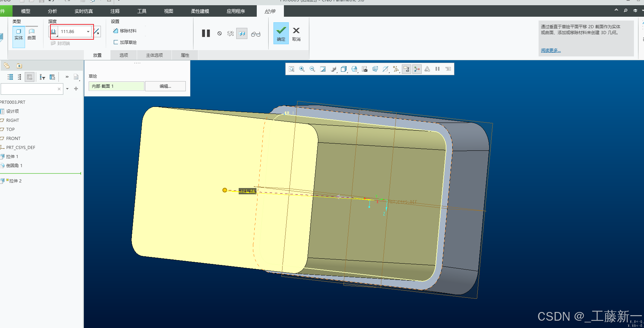This screenshot has height=328, width=644.
Task: Toggle the annotation display icon
Action: (x=406, y=69)
